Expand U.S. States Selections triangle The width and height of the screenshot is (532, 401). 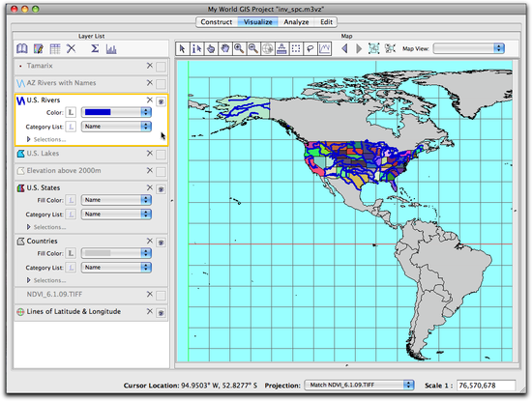pos(28,227)
